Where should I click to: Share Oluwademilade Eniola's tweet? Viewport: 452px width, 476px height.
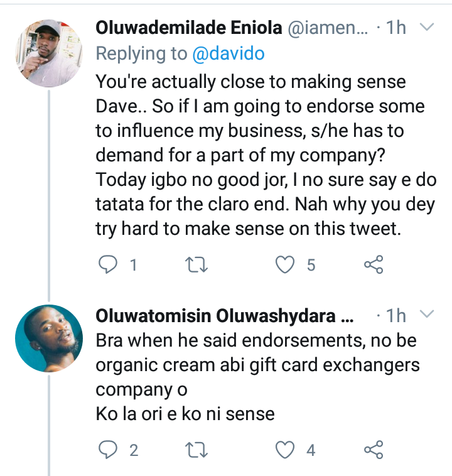[374, 266]
